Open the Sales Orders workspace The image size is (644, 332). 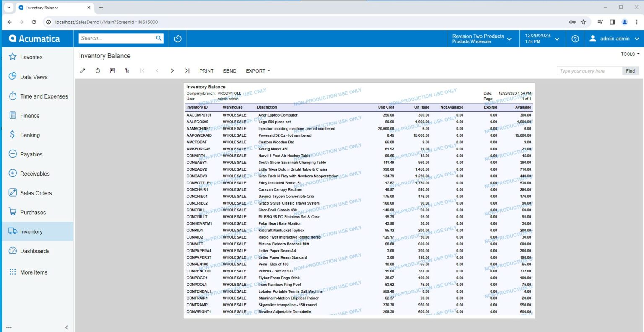[36, 193]
